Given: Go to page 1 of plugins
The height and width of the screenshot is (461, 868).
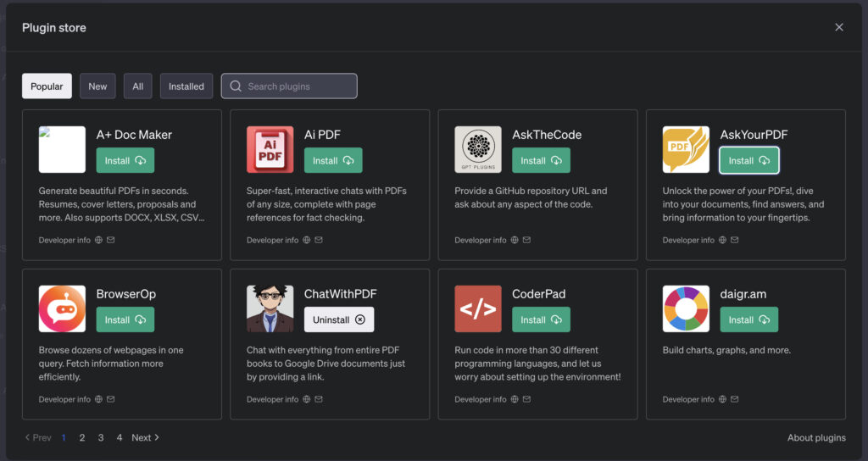Looking at the screenshot, I should coord(64,438).
